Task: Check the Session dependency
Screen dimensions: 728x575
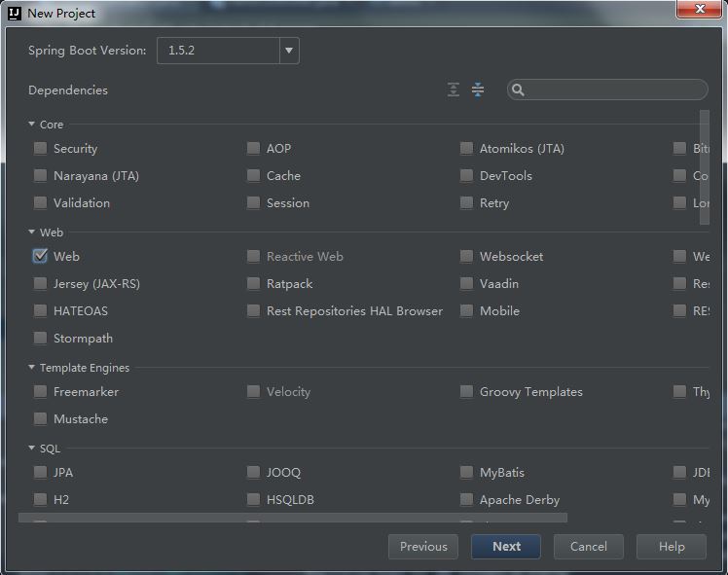Action: point(253,202)
